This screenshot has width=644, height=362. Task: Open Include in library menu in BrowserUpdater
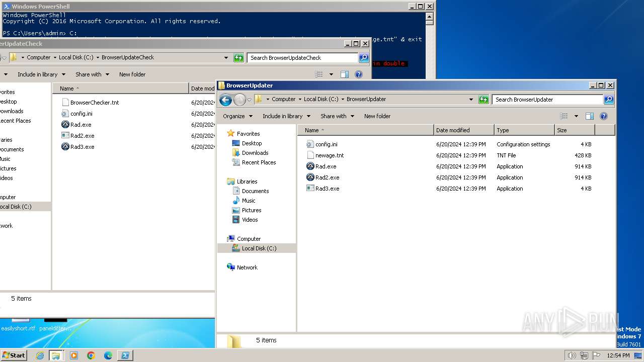coord(286,116)
